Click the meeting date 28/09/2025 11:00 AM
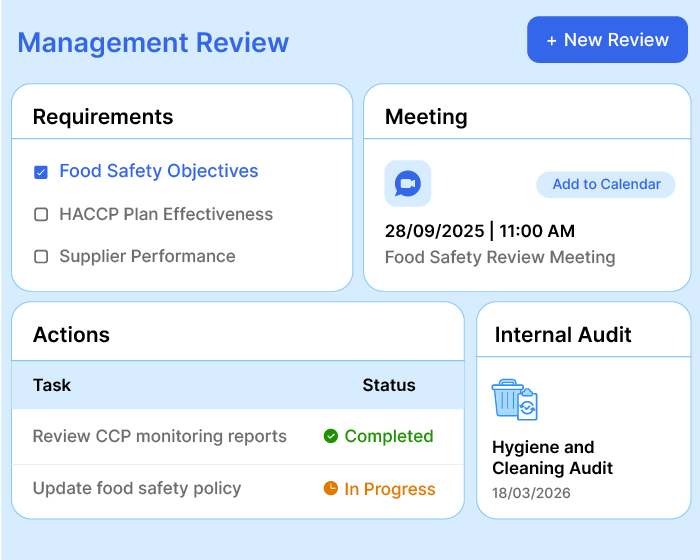Image resolution: width=700 pixels, height=560 pixels. (480, 231)
